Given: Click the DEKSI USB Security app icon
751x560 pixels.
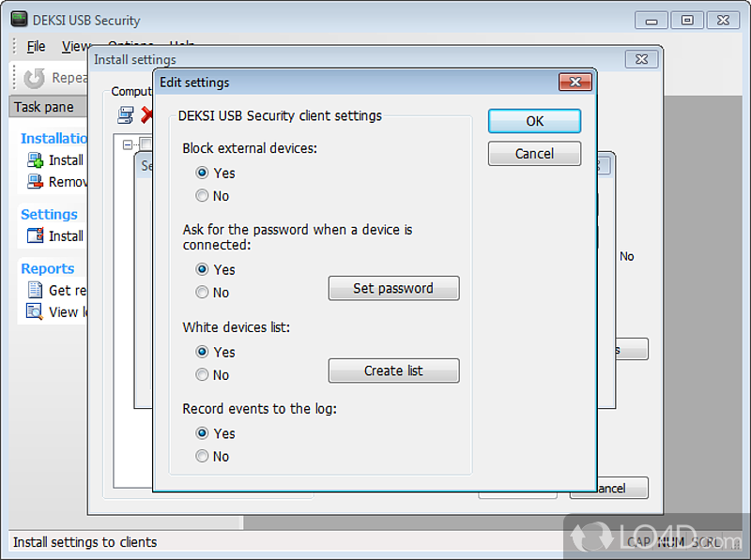Looking at the screenshot, I should coord(19,20).
